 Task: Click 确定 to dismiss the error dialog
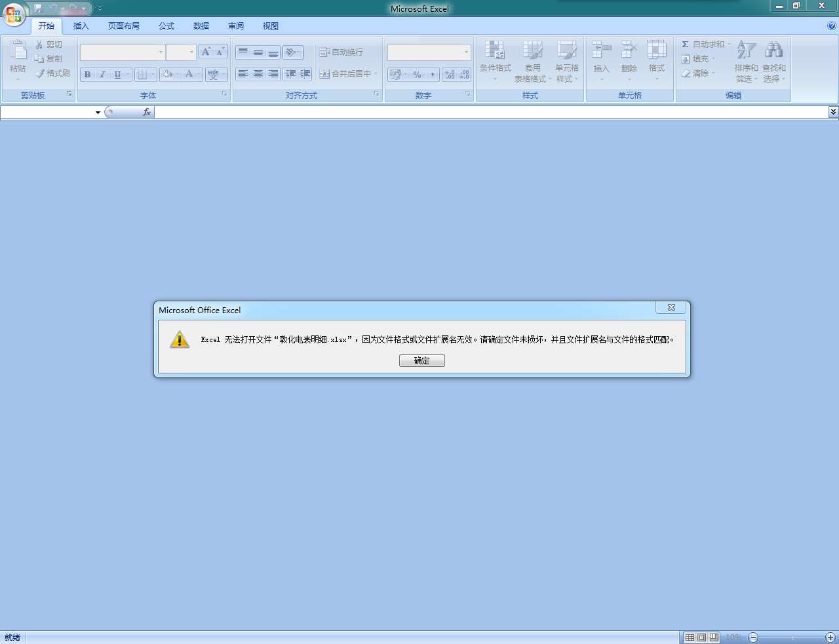tap(422, 361)
